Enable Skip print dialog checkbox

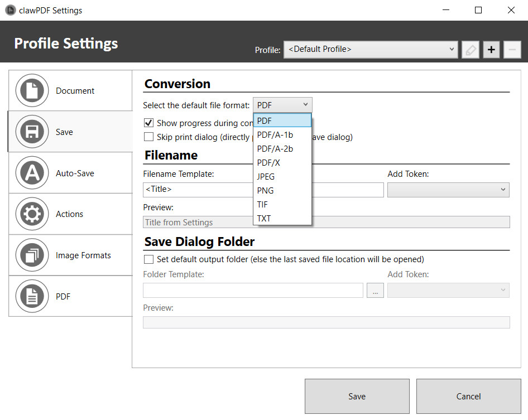coord(148,137)
